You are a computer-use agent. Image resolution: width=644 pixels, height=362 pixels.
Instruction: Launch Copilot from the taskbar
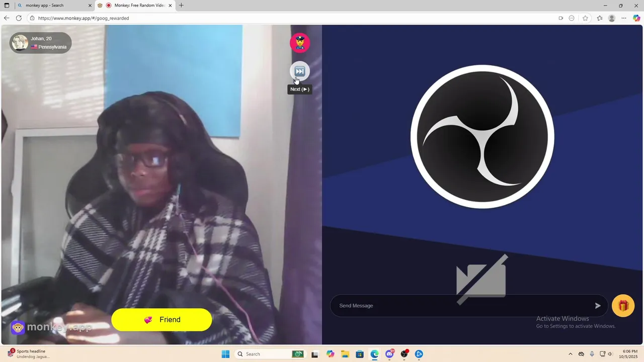click(x=330, y=354)
